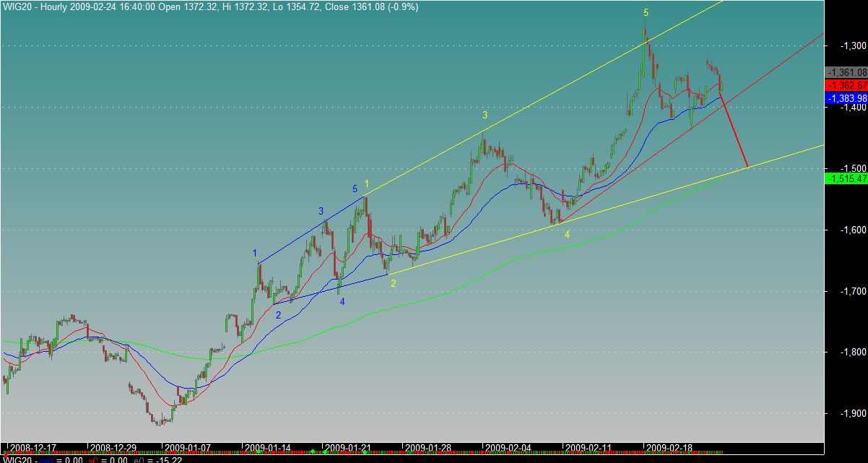Select the blue wave 1 label
Image resolution: width=868 pixels, height=463 pixels.
pyautogui.click(x=255, y=253)
